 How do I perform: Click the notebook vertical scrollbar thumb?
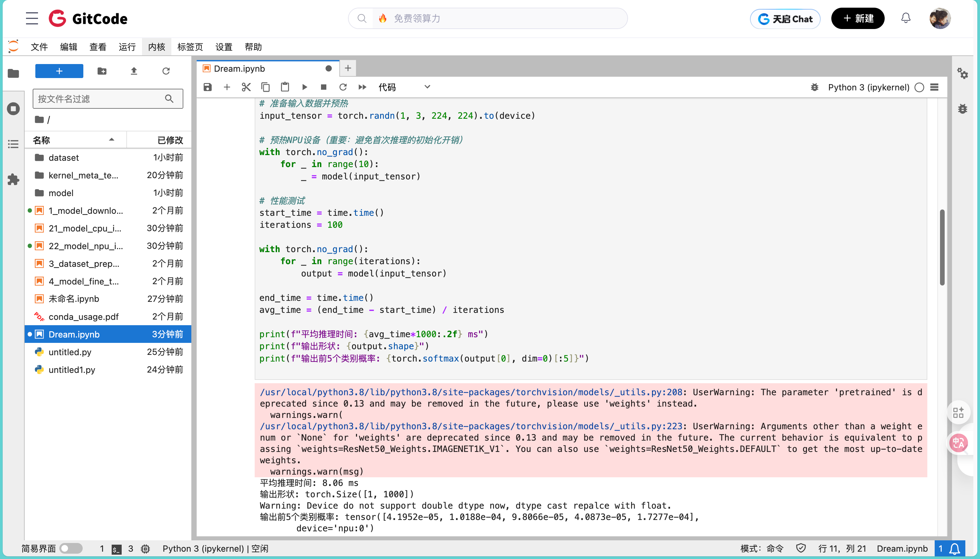tap(942, 247)
